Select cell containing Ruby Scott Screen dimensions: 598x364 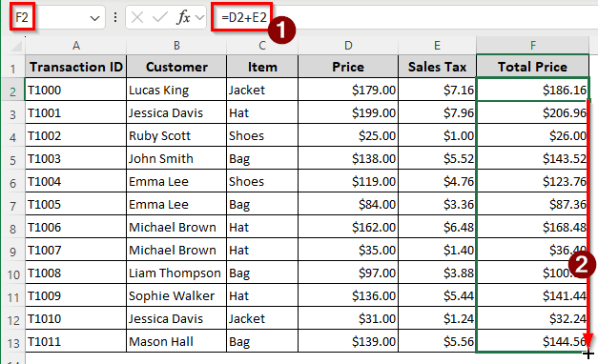(x=176, y=135)
